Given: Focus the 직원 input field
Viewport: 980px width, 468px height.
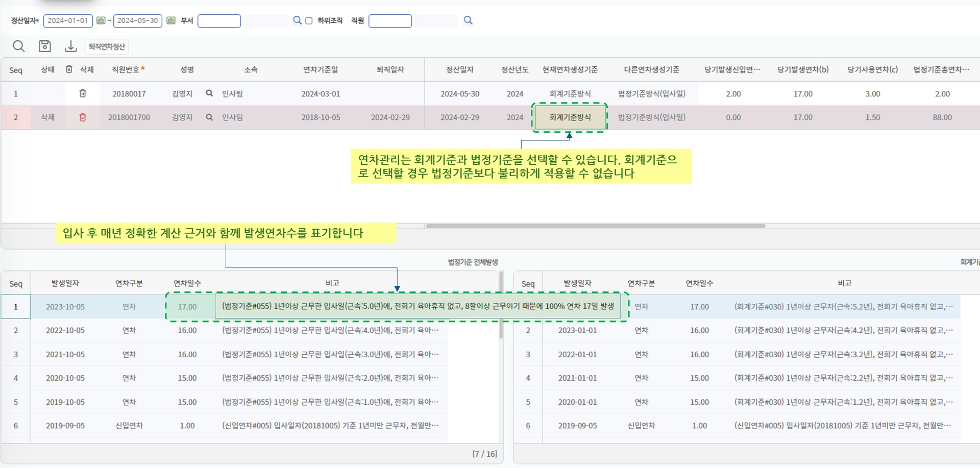Looking at the screenshot, I should tap(390, 20).
